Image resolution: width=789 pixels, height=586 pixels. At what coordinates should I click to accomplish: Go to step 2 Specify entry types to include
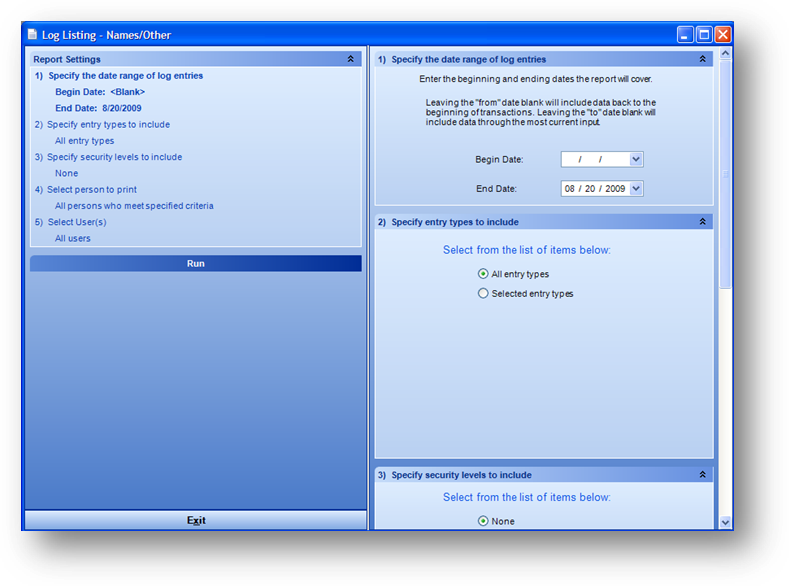102,124
